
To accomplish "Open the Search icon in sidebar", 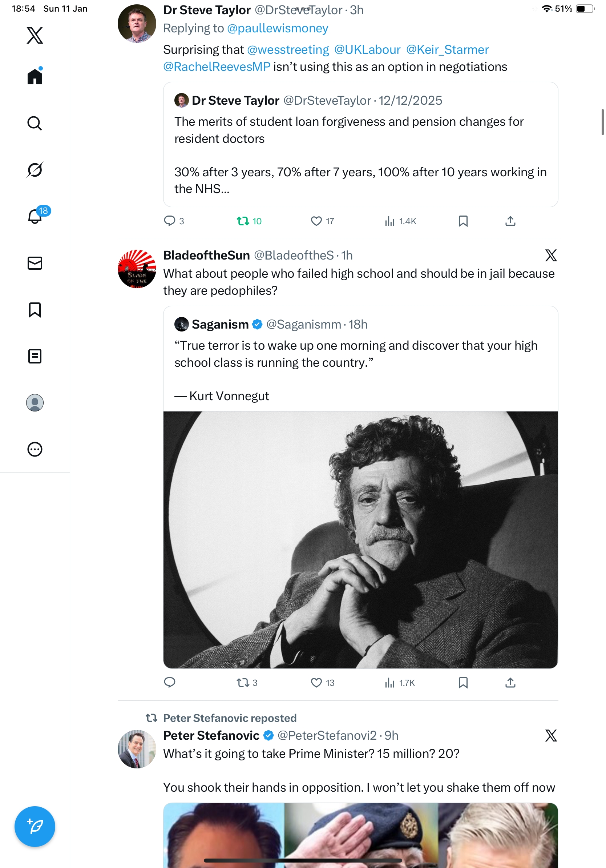I will point(35,123).
